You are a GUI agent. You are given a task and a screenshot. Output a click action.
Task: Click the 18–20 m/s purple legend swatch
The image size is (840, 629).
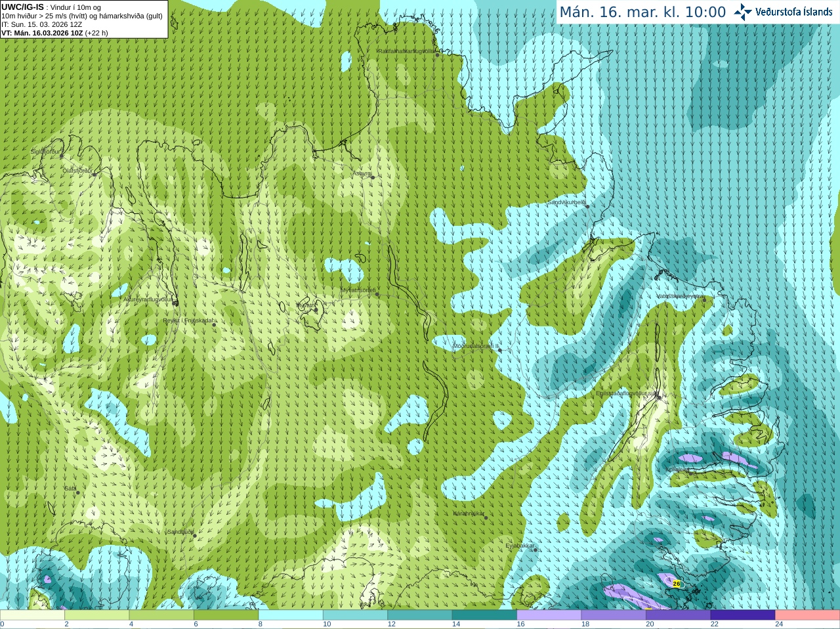614,615
